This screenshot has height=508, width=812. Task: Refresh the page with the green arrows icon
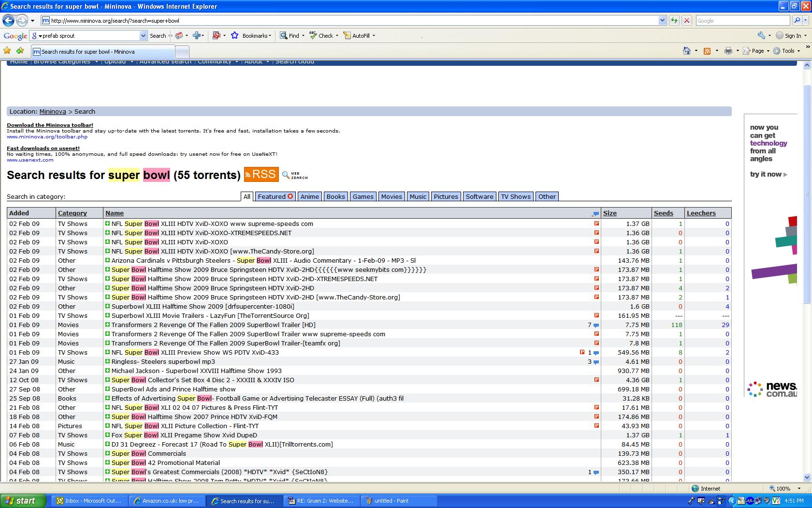click(674, 20)
